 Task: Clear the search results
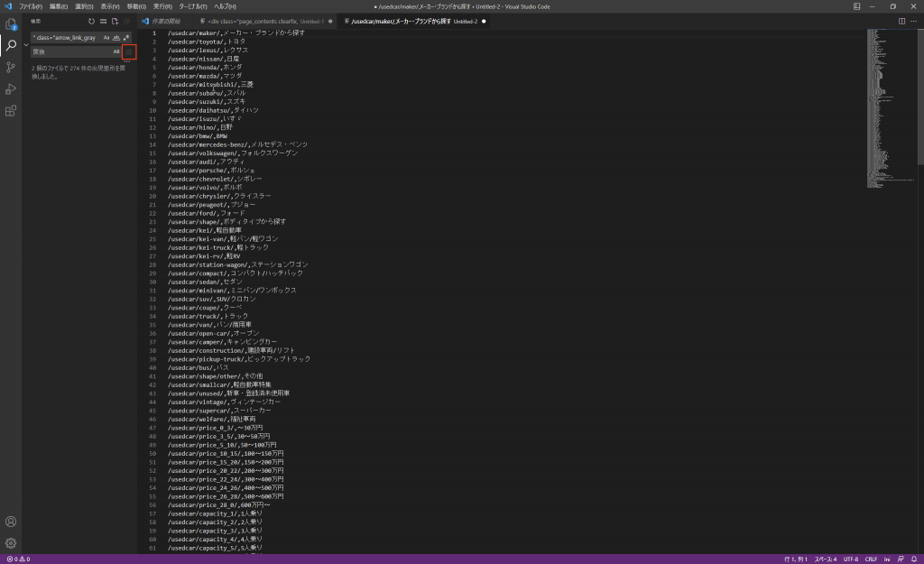pyautogui.click(x=103, y=22)
